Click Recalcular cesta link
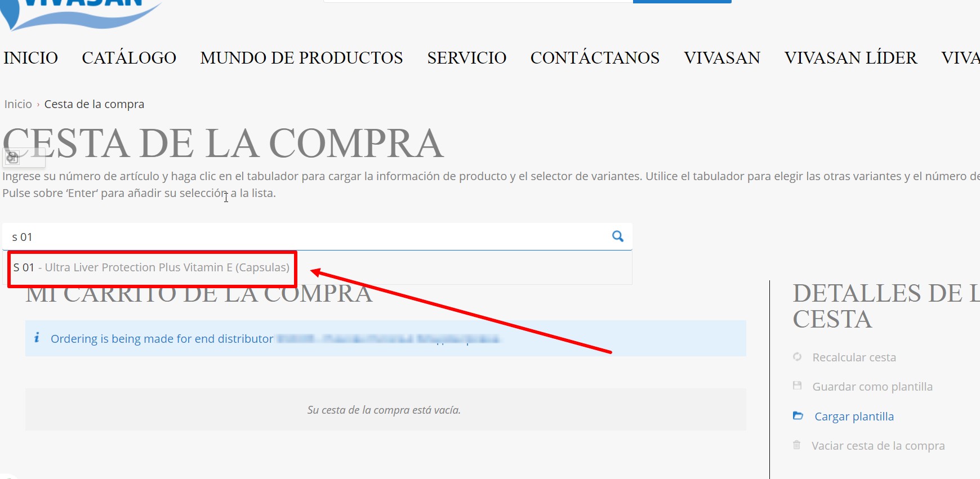This screenshot has height=479, width=980. 854,357
